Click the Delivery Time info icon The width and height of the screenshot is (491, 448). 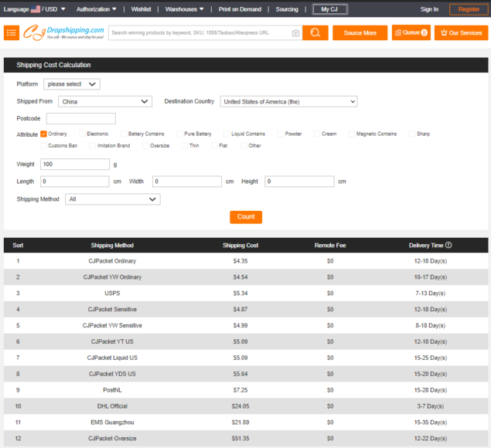[x=448, y=245]
